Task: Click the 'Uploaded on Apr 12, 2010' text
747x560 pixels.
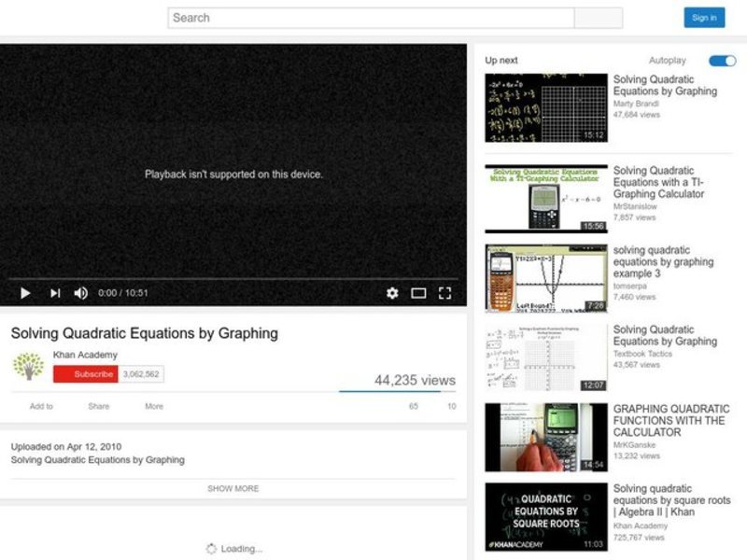Action: [66, 447]
